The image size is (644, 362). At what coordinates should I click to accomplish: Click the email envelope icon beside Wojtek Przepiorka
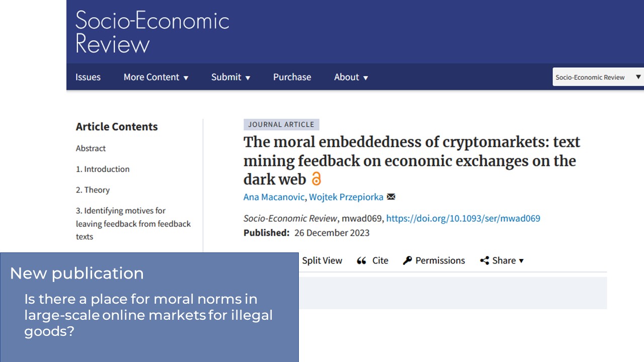coord(391,197)
